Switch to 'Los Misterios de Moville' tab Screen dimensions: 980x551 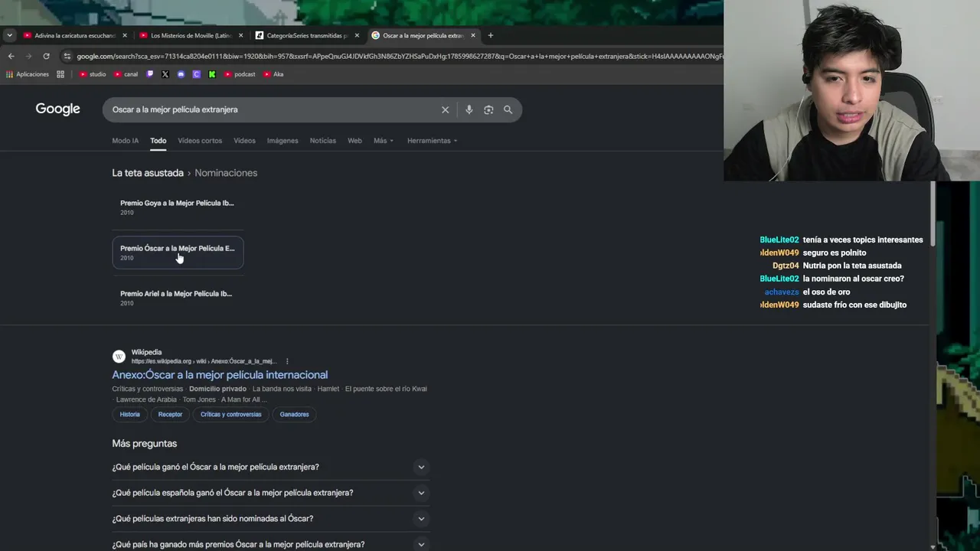[x=191, y=35]
